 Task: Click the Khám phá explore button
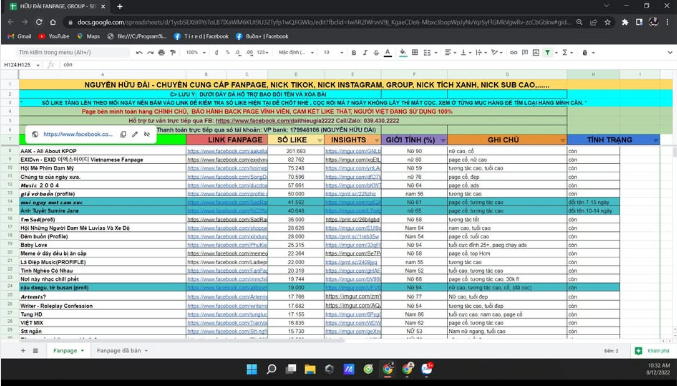coord(652,351)
